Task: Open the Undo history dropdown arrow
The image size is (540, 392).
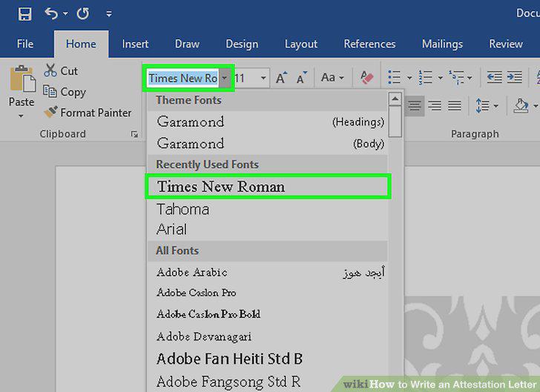Action: pos(65,14)
